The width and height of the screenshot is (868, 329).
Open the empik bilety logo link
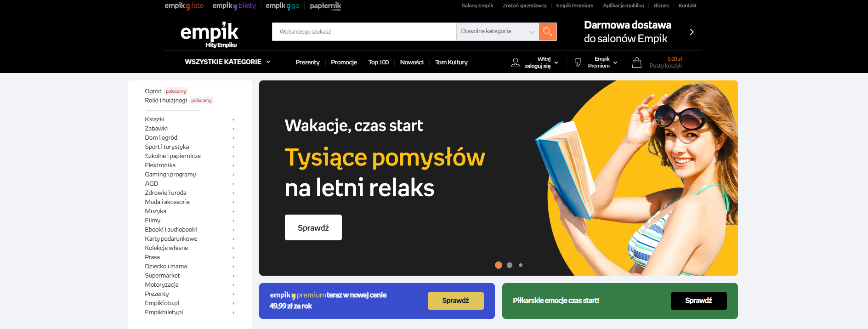tap(234, 6)
